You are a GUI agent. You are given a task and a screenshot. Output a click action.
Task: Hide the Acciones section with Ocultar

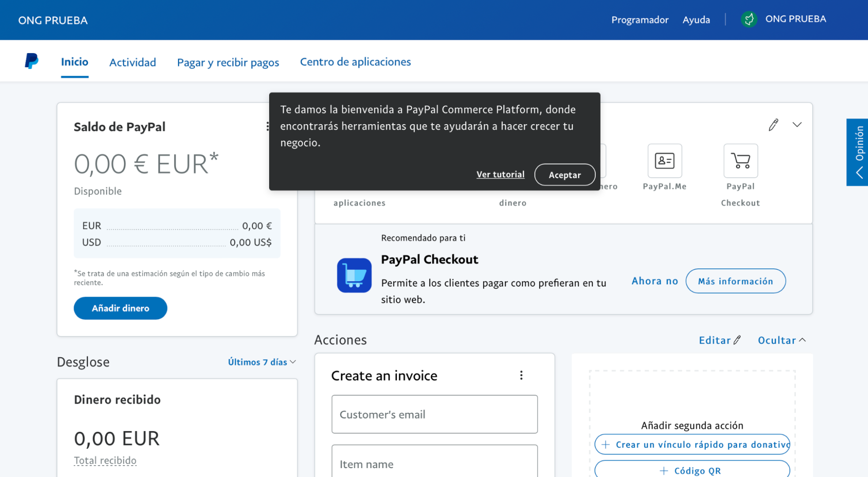point(781,340)
